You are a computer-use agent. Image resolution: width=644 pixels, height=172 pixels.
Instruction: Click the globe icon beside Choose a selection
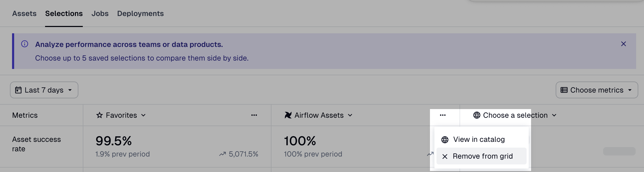[477, 115]
